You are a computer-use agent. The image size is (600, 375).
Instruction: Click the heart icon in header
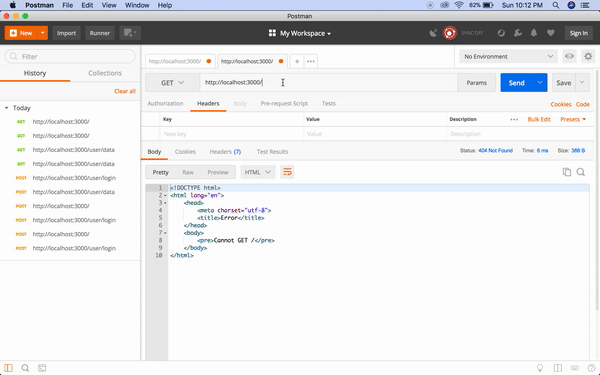[551, 33]
